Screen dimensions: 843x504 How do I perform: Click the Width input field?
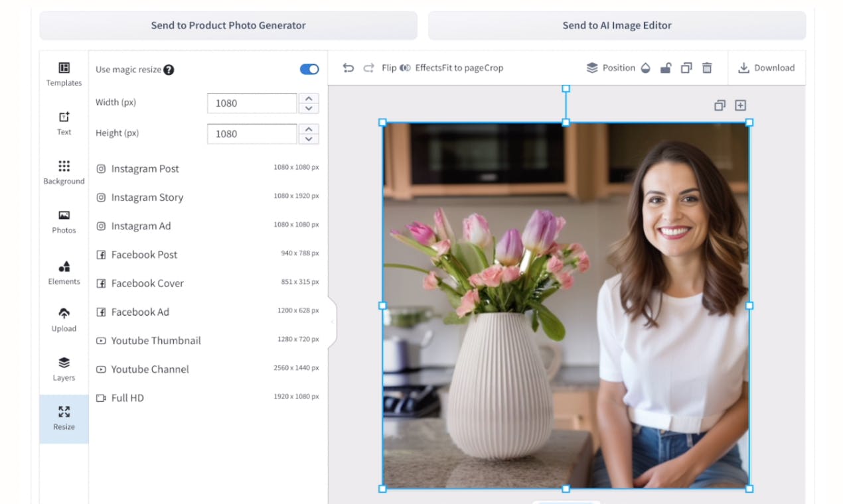(x=252, y=103)
